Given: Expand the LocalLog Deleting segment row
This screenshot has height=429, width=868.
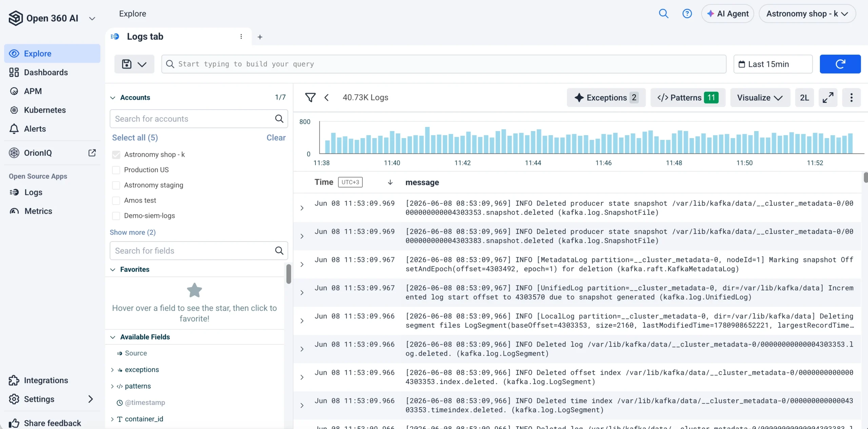Looking at the screenshot, I should pos(302,321).
